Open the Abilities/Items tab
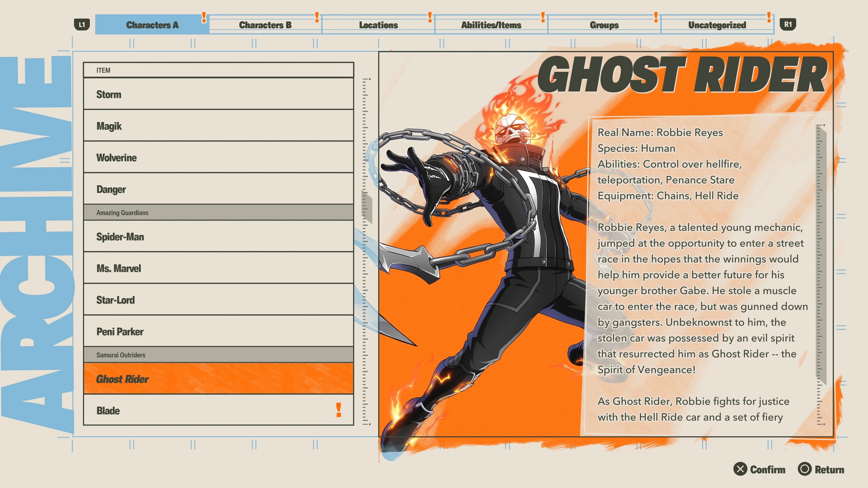Viewport: 868px width, 488px height. (x=491, y=25)
